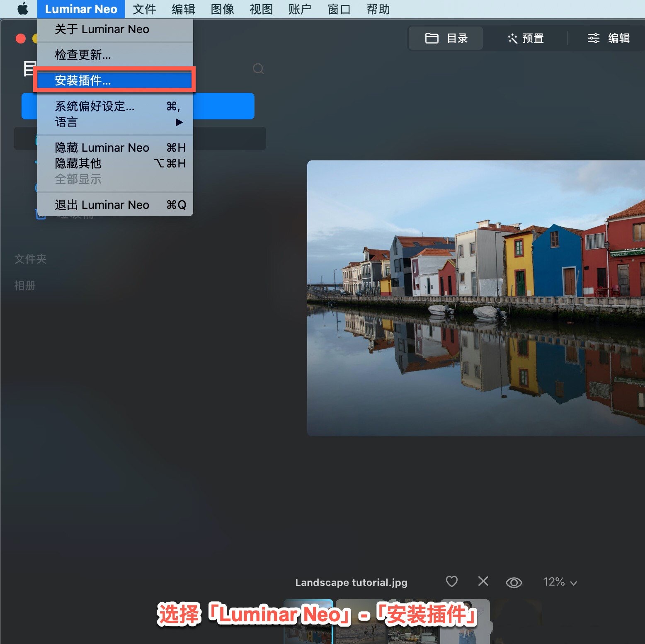Toggle the eye preview icon
This screenshot has width=645, height=644.
(514, 582)
